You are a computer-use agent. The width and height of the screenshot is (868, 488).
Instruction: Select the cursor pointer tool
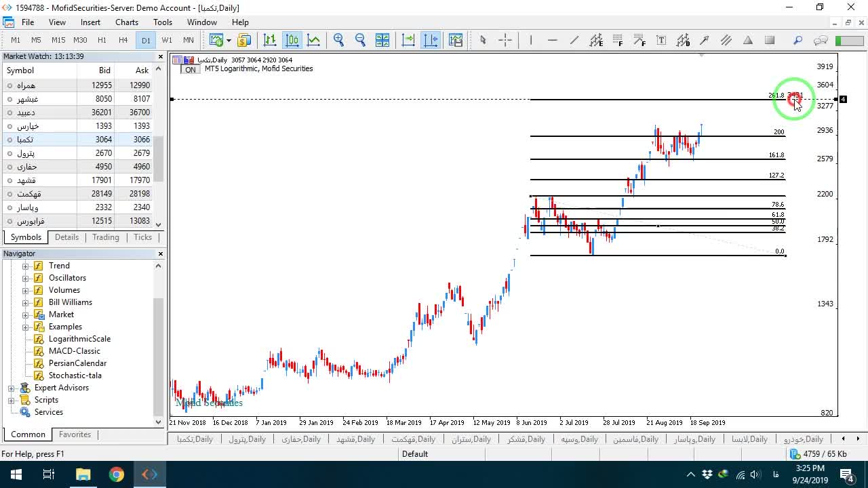(483, 40)
